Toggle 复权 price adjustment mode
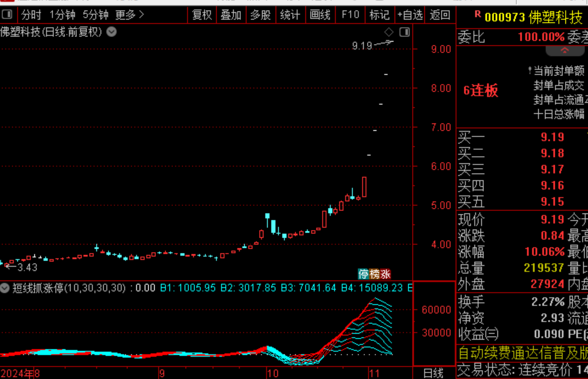The width and height of the screenshot is (588, 379). click(x=202, y=15)
